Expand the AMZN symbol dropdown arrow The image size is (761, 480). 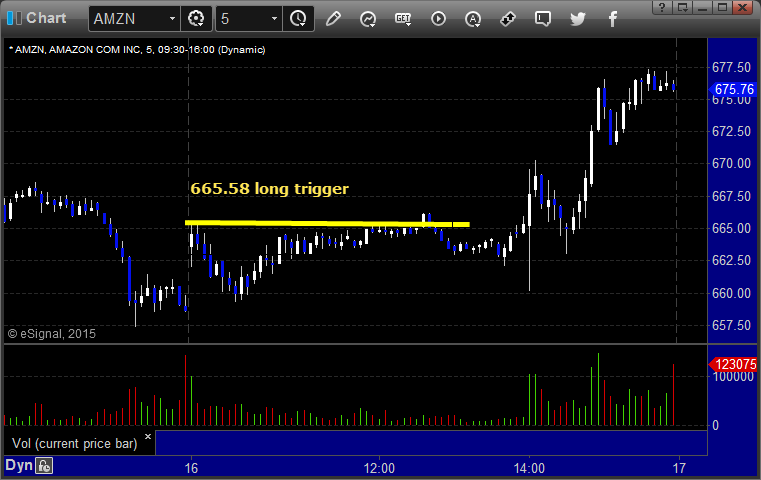(172, 18)
